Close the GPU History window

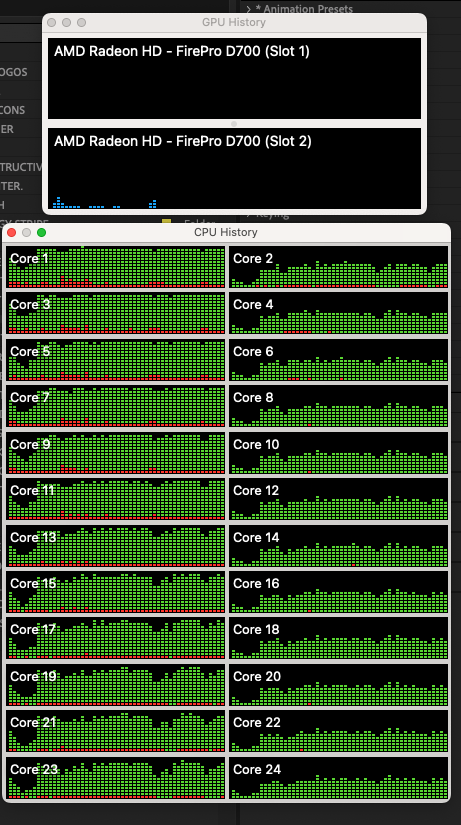pos(51,23)
